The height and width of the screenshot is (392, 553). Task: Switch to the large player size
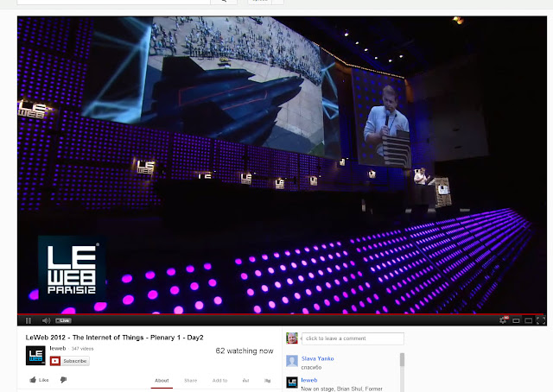(528, 320)
